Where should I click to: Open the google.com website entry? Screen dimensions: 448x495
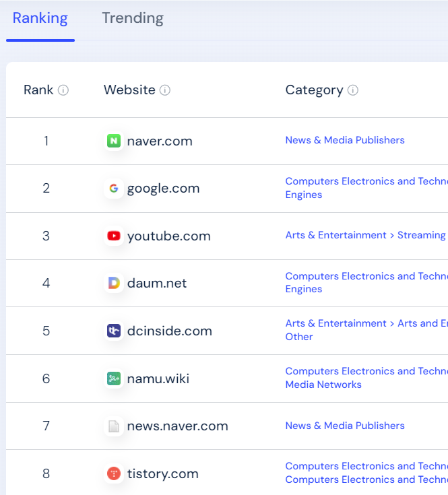click(163, 189)
